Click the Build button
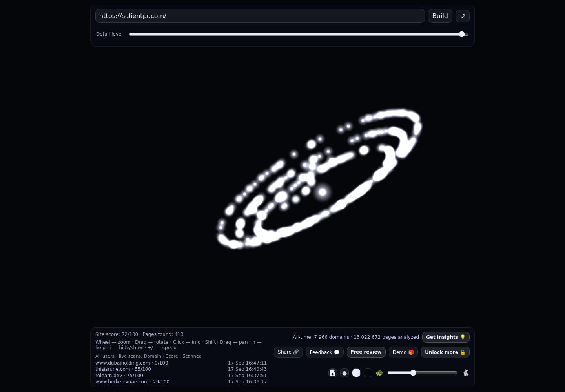The image size is (565, 392). click(x=440, y=16)
